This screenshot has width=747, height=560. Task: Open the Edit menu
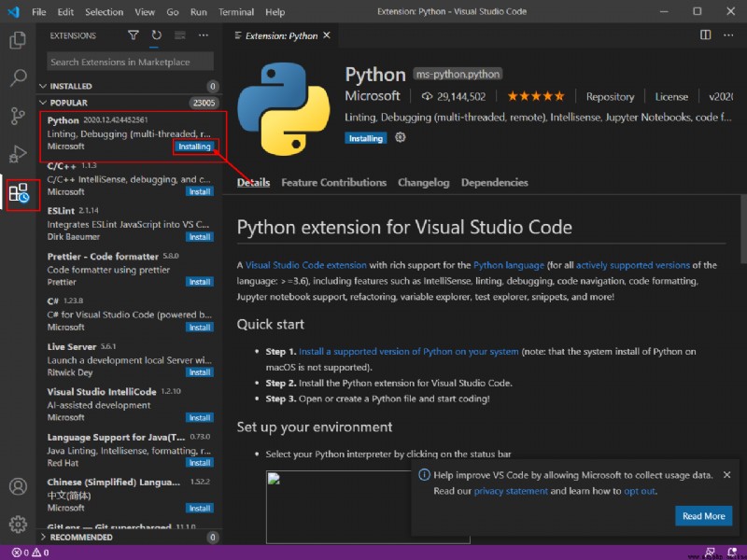click(65, 12)
